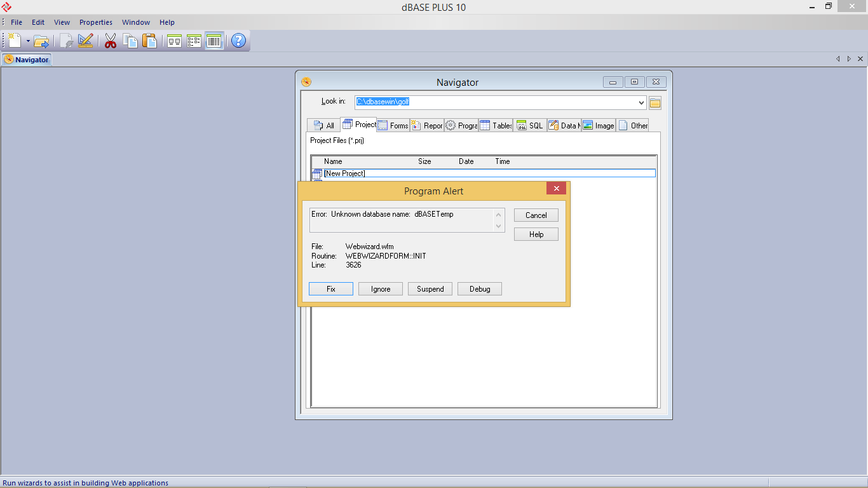Browse folders with Look in folder button
Screen dimensions: 868x488
coord(655,103)
